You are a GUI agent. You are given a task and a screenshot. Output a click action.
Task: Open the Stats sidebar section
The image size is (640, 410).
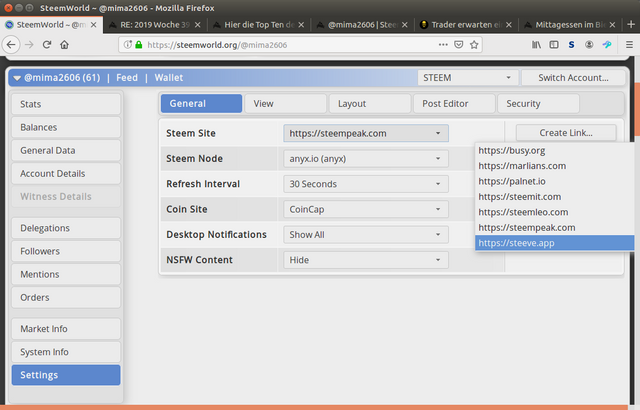pos(66,104)
